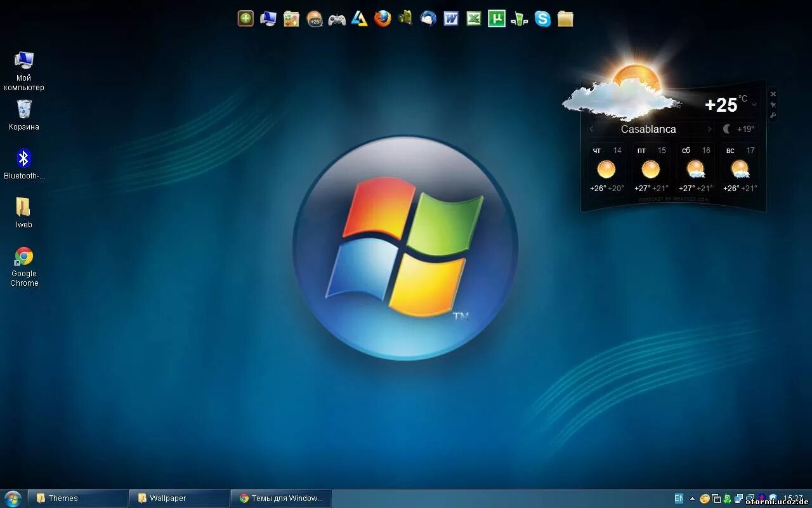
Task: Select the пт 15 forecast day
Action: (x=651, y=170)
